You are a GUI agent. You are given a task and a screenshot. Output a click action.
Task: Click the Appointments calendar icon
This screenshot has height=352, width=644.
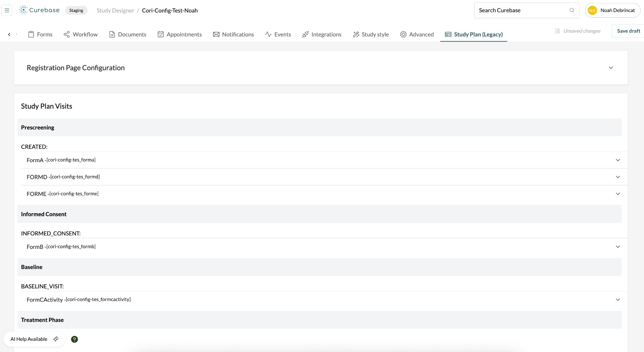161,34
